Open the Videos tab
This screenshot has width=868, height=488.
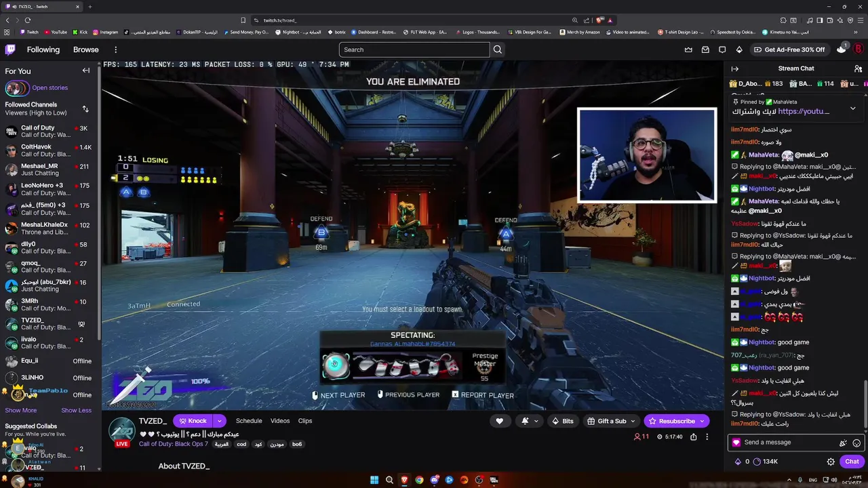point(280,421)
